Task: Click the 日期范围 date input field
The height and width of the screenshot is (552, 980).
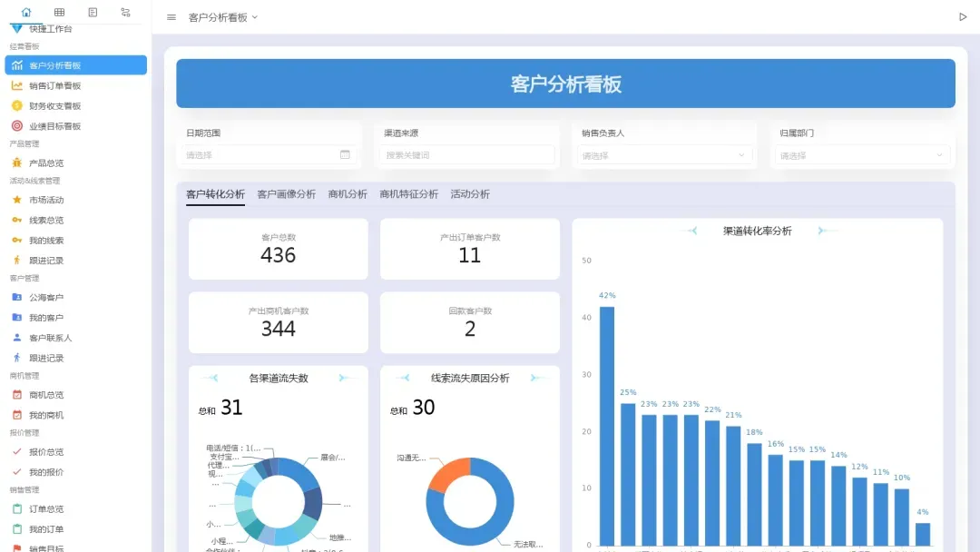Action: tap(269, 155)
